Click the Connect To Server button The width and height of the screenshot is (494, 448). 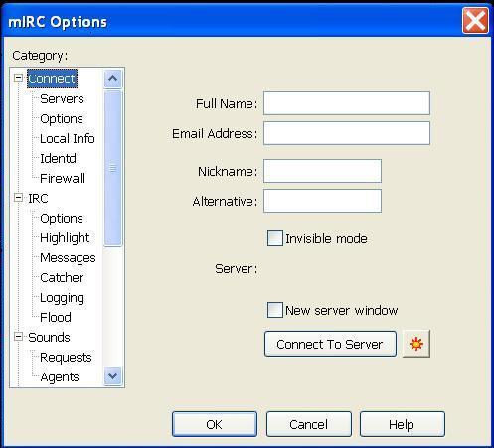click(330, 344)
